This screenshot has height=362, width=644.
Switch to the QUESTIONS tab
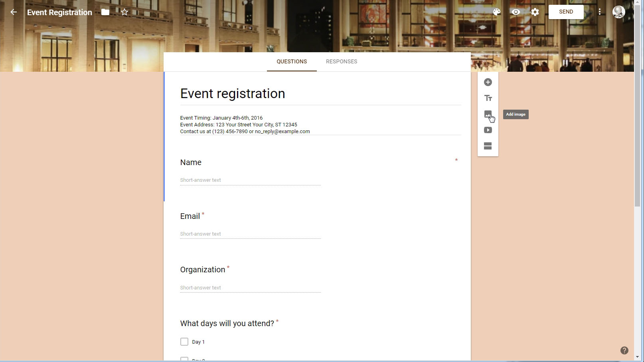(x=292, y=62)
